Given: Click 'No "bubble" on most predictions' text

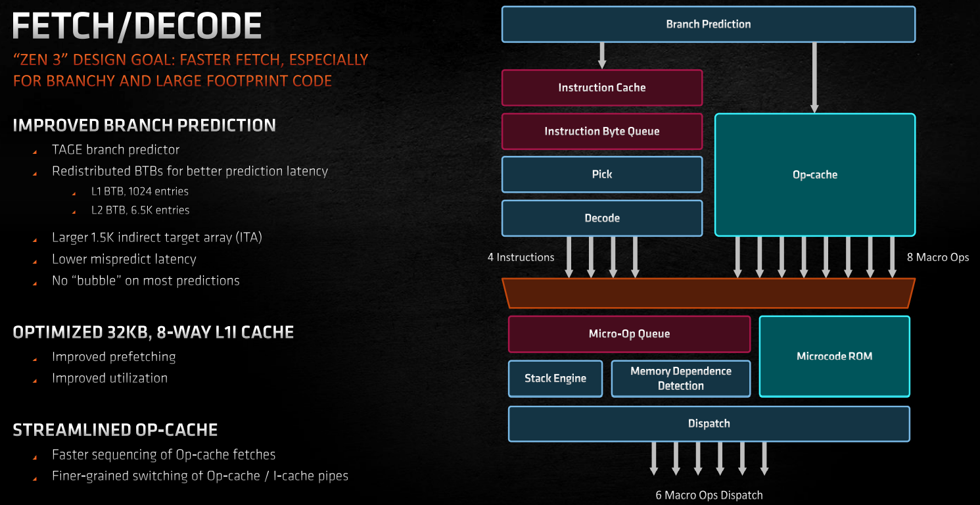Looking at the screenshot, I should pos(146,281).
